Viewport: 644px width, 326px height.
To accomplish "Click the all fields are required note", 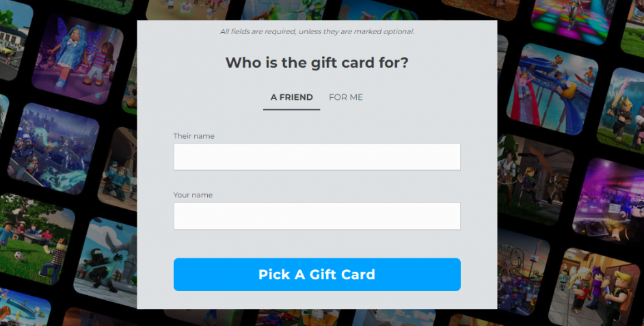I will point(317,31).
